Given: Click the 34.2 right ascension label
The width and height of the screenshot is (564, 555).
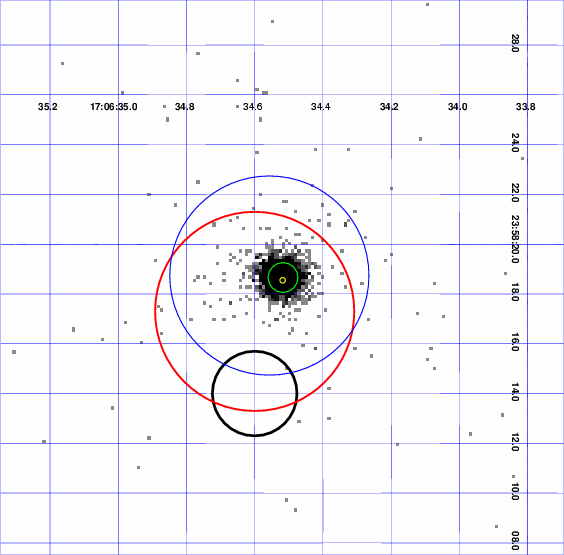Looking at the screenshot, I should [389, 107].
